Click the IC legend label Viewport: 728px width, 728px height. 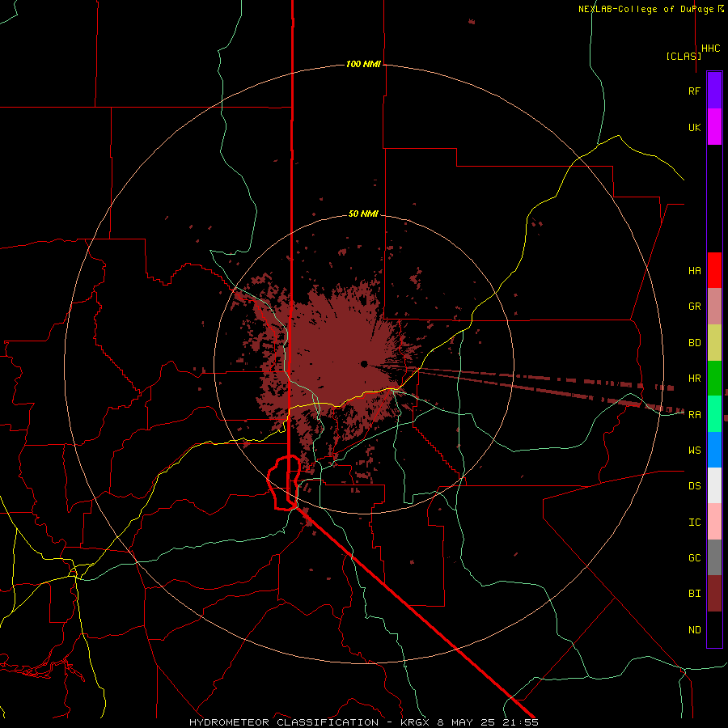tap(694, 523)
